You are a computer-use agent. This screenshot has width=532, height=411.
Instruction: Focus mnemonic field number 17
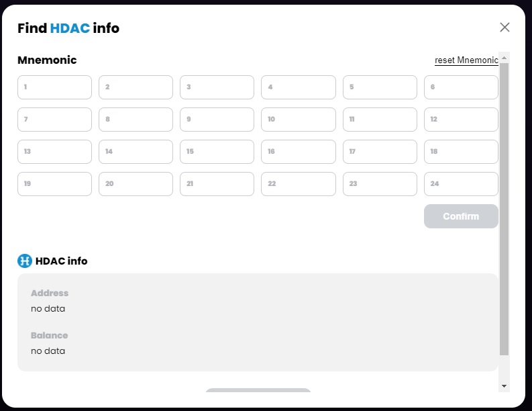point(380,152)
